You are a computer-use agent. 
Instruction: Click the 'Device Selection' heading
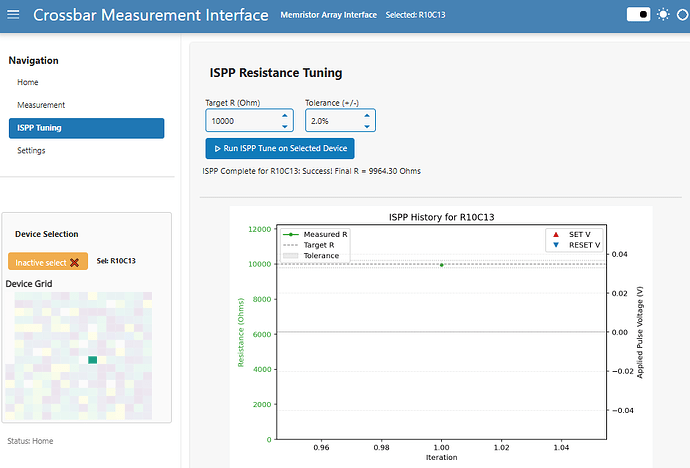(47, 234)
